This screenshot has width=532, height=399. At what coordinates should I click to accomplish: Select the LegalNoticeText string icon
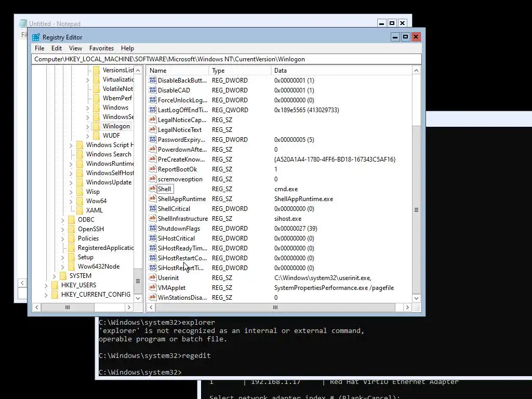point(153,129)
